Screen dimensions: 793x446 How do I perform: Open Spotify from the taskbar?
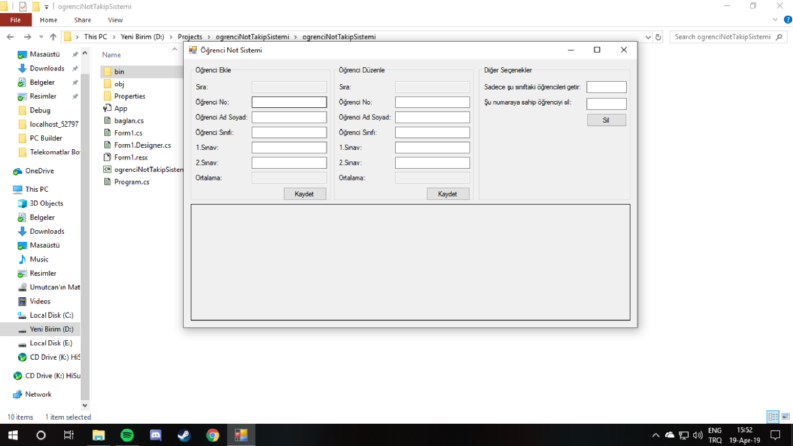point(127,435)
